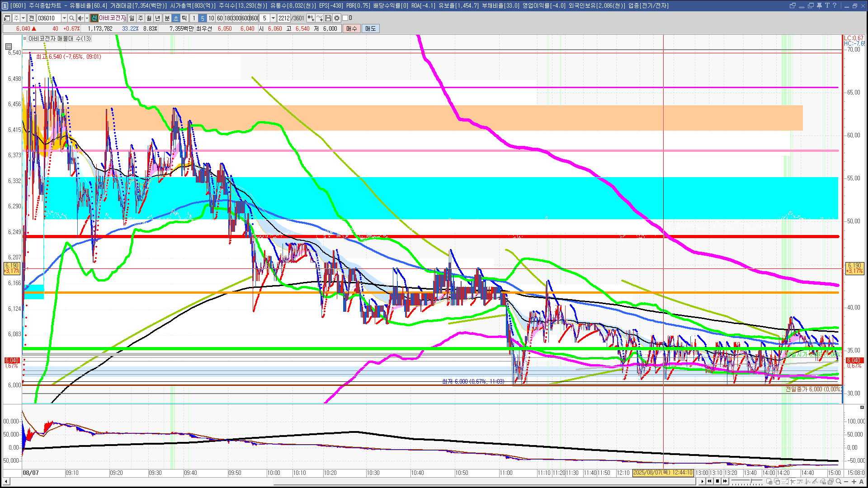This screenshot has height=488, width=868.
Task: Toggle the 아비코전자 매물대 indicator checkbox
Action: [x=25, y=39]
